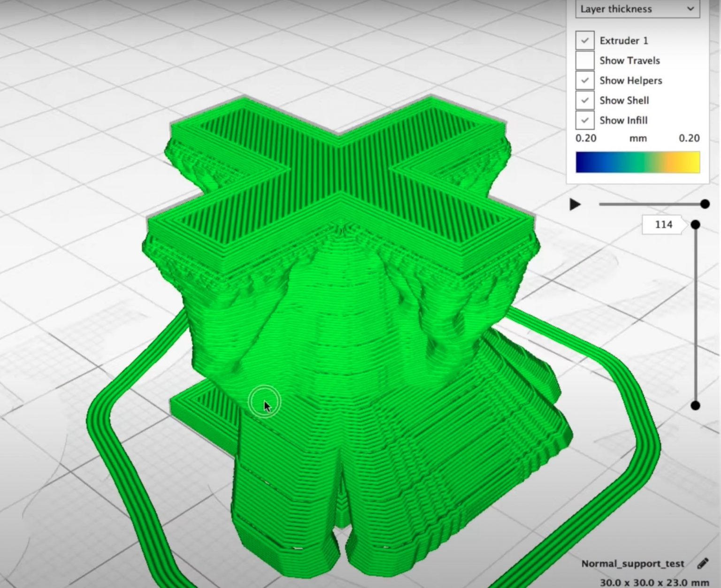Screen dimensions: 721x588
Task: Click the layer thickness color gradient bar
Action: (x=637, y=161)
